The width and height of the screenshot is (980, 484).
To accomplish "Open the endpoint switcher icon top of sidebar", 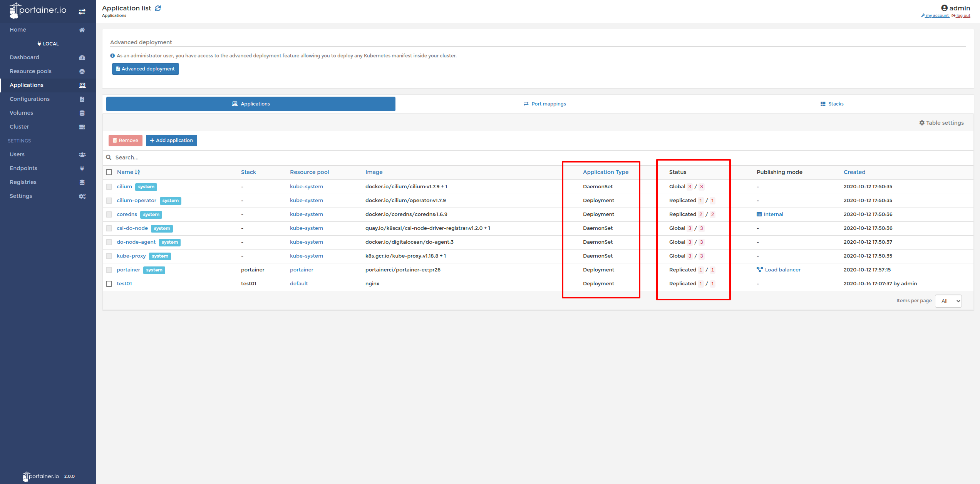I will coord(82,11).
